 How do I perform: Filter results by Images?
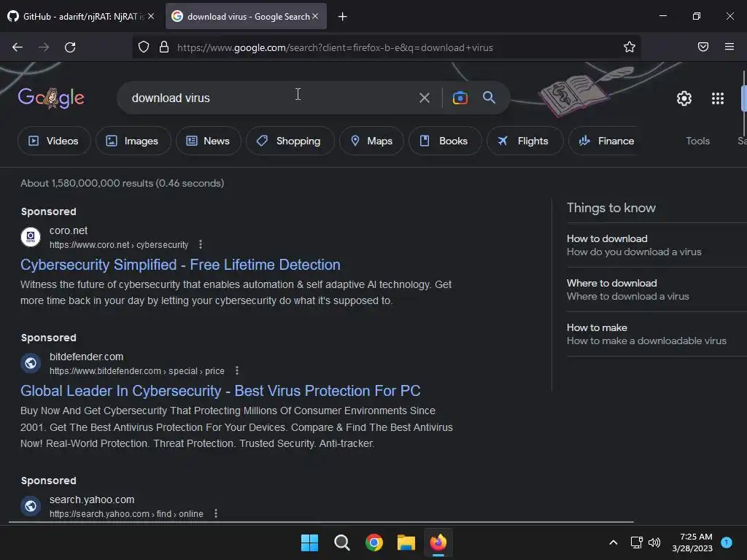[133, 141]
